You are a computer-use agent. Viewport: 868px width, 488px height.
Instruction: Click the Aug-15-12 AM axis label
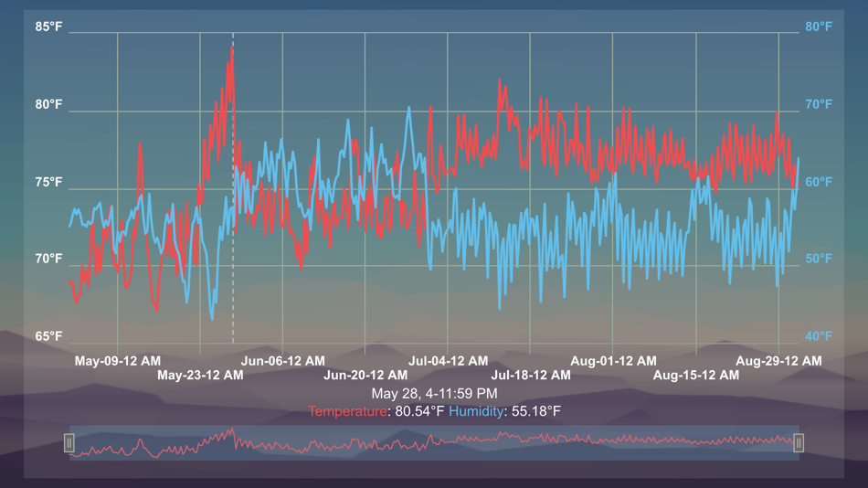(696, 376)
